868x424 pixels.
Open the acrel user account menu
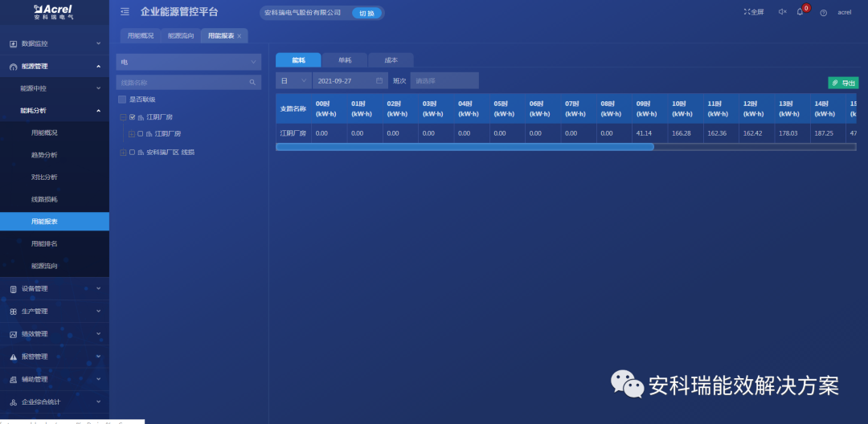click(844, 12)
